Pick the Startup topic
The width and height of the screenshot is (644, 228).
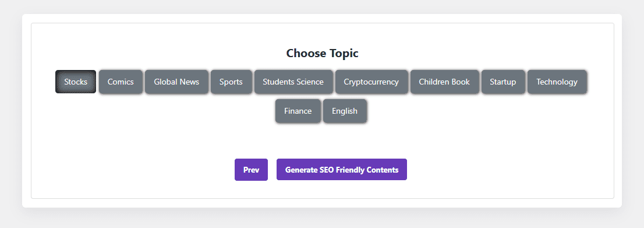(x=503, y=82)
